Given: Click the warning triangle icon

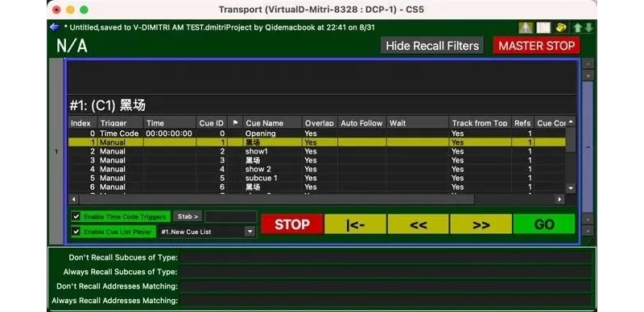Looking at the screenshot, I should click(526, 27).
